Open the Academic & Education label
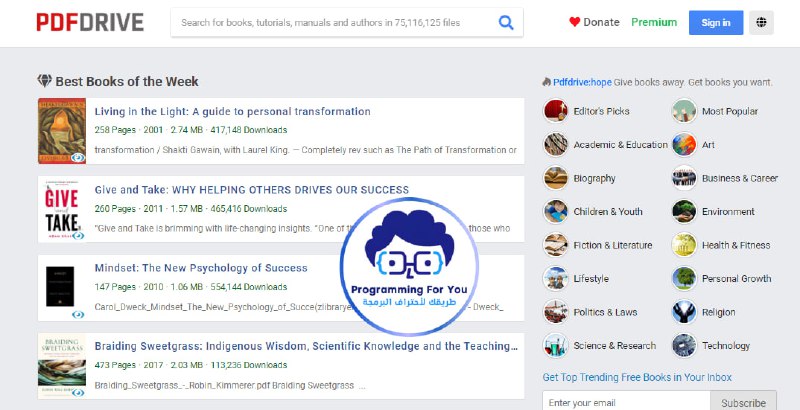This screenshot has width=800, height=410. coord(620,145)
